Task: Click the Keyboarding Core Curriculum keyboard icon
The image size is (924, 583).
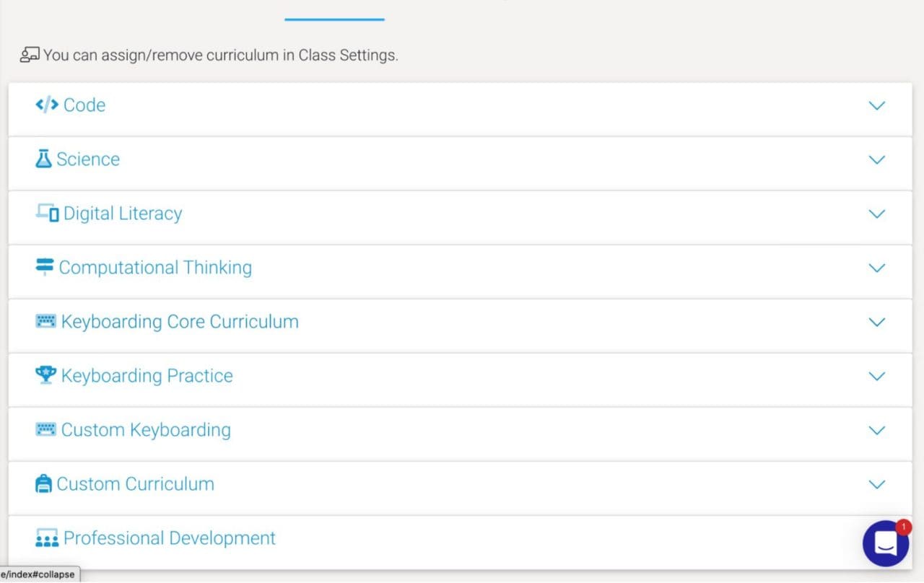Action: 45,320
